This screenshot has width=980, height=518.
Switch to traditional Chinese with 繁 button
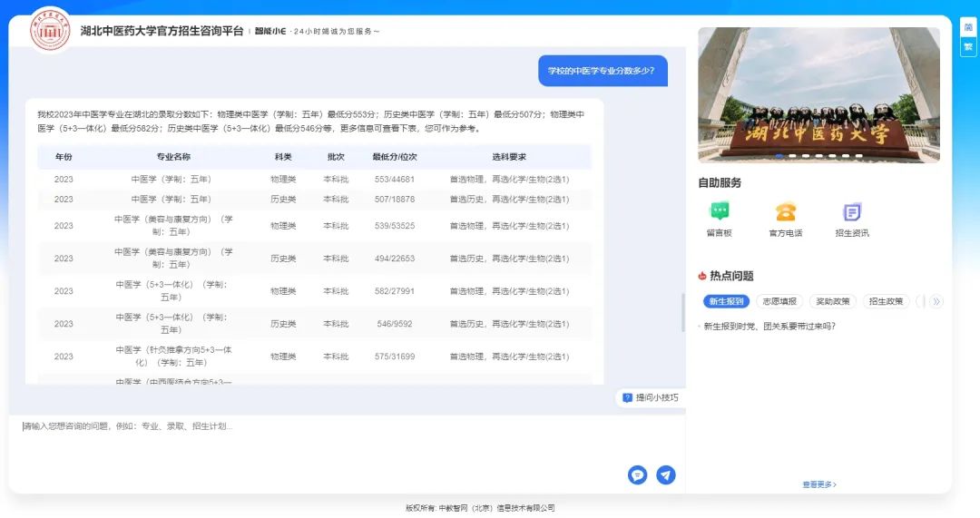968,46
